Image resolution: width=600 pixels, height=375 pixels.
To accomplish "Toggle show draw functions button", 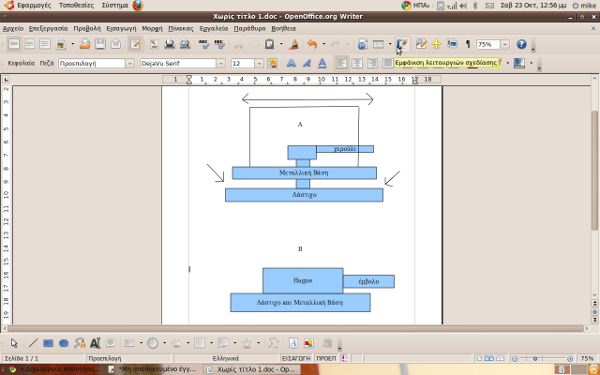I will 402,44.
